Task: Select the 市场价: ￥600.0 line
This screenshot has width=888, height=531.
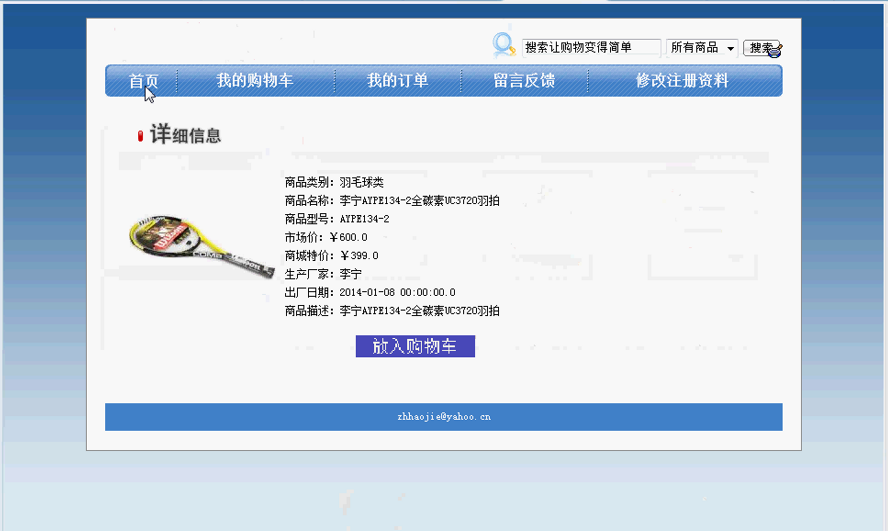Action: point(326,237)
